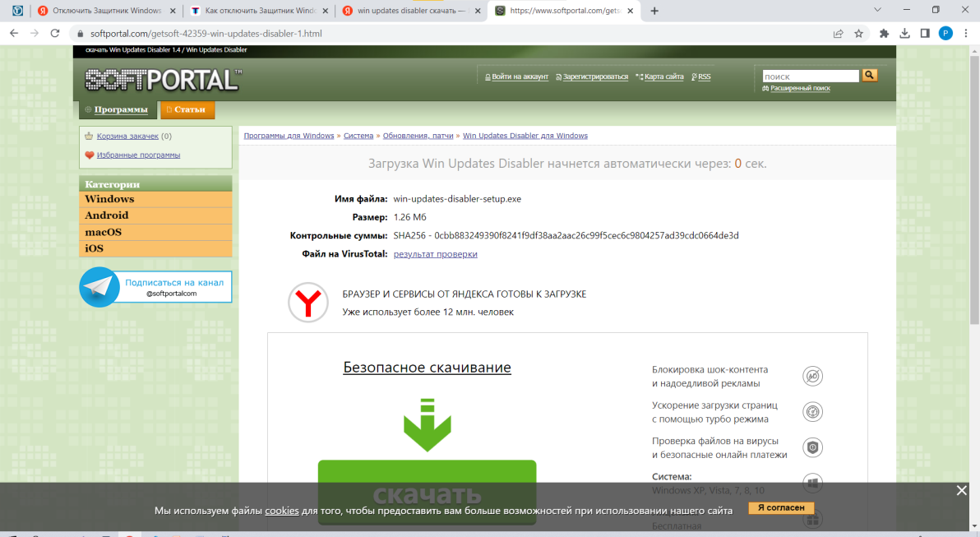
Task: Select the iOS category
Action: click(155, 249)
